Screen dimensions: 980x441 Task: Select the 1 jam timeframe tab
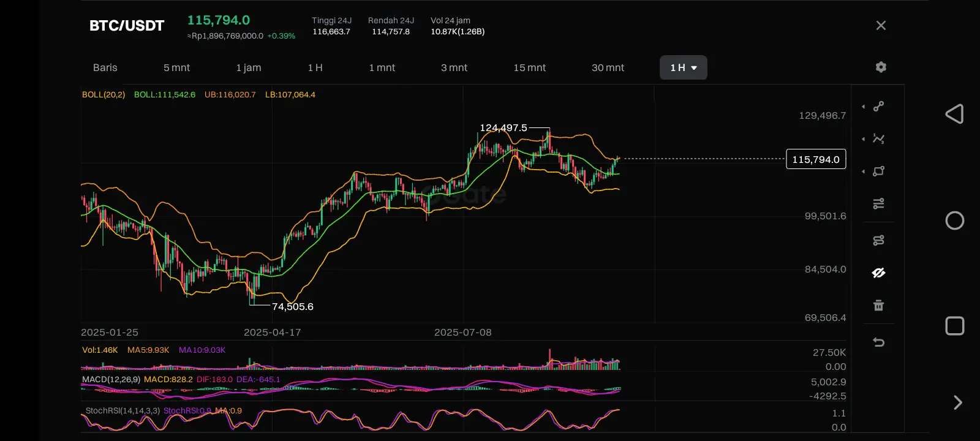point(249,67)
